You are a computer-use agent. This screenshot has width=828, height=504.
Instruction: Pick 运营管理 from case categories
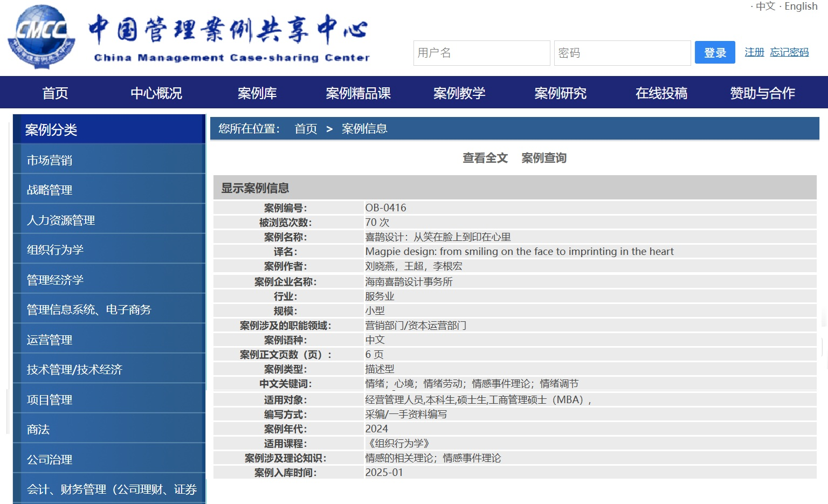(x=50, y=340)
